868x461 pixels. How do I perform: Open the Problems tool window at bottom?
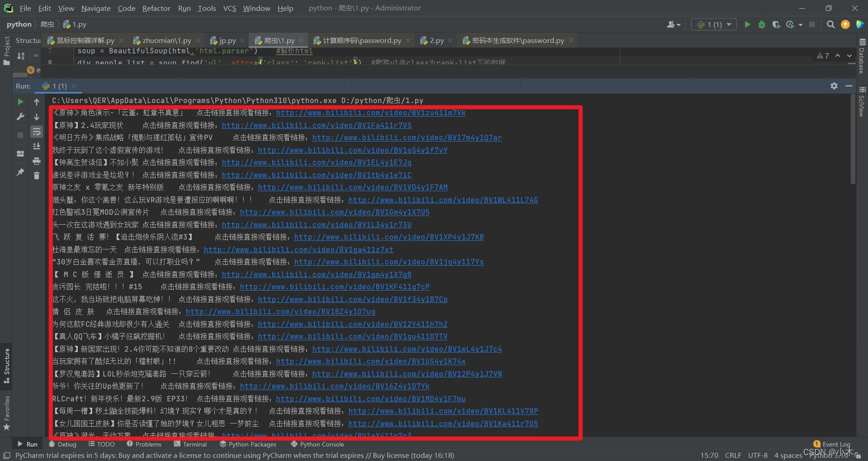144,444
